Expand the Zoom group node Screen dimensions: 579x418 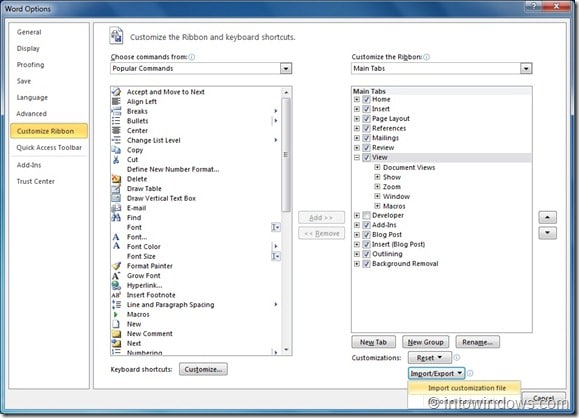[x=377, y=186]
